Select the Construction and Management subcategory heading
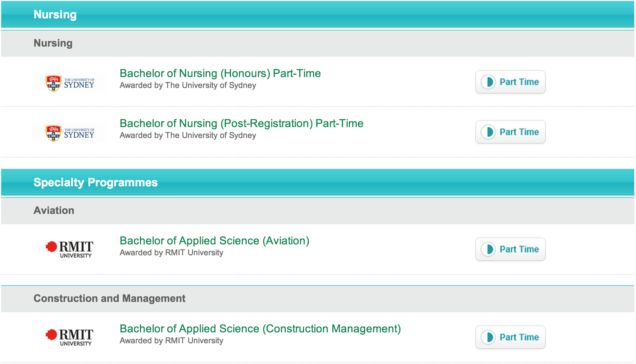 tap(109, 298)
